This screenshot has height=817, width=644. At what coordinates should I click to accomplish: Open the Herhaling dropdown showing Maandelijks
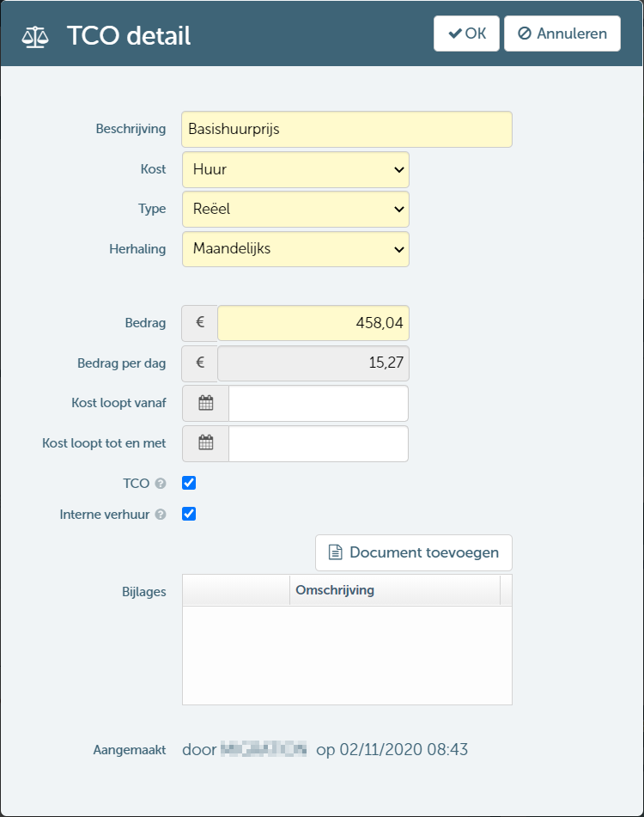295,249
